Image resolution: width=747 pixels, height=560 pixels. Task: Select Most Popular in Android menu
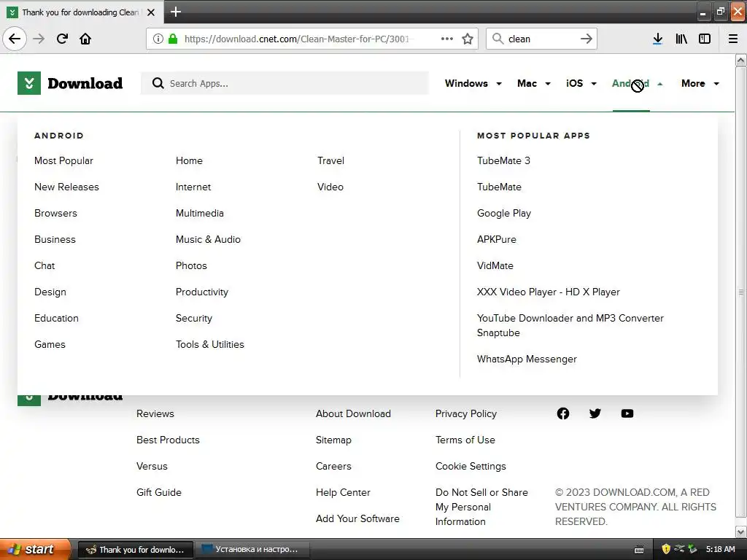click(63, 160)
